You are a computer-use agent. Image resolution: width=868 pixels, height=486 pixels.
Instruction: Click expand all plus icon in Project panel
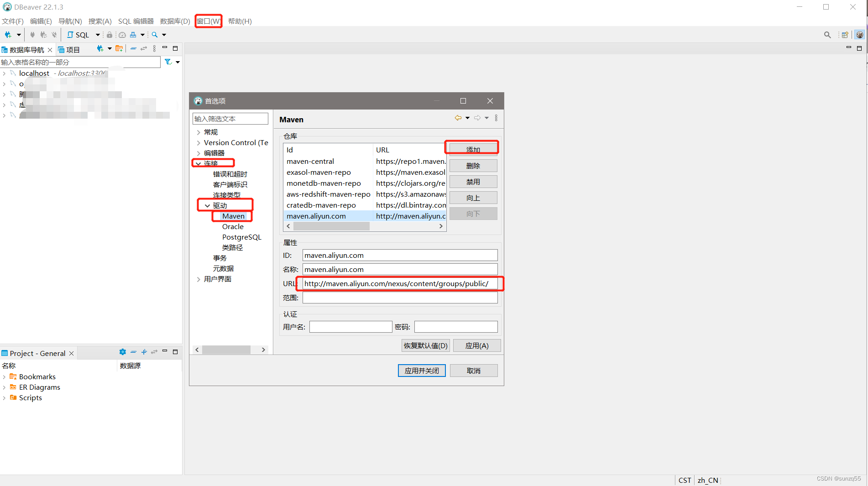pos(144,352)
